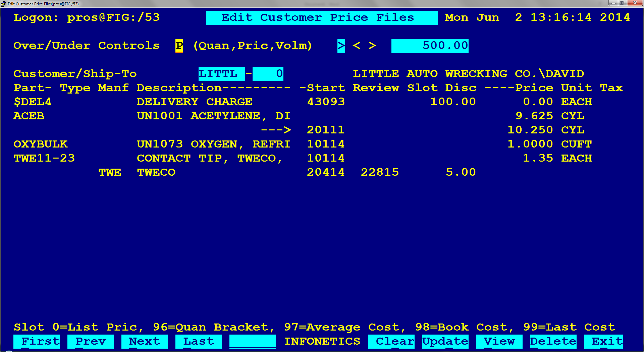This screenshot has height=352, width=644.
Task: Restore down the terminal window
Action: 622,3
